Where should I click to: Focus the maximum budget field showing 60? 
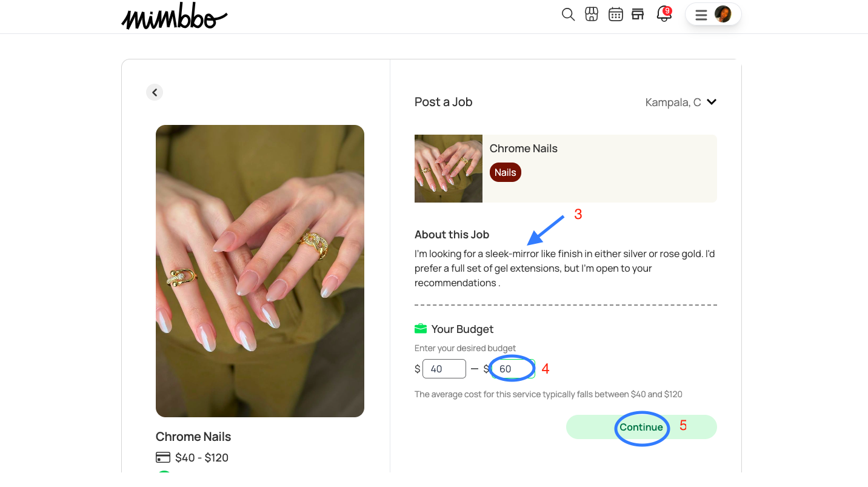(x=513, y=369)
